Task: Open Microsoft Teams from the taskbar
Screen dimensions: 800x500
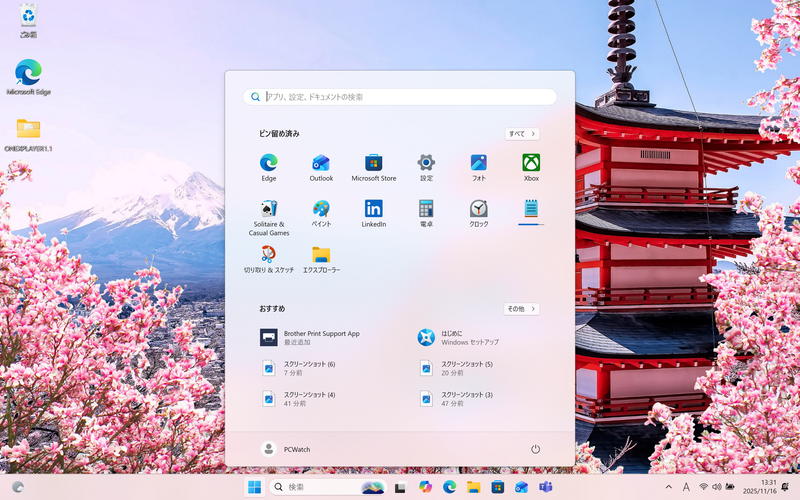Action: tap(545, 487)
